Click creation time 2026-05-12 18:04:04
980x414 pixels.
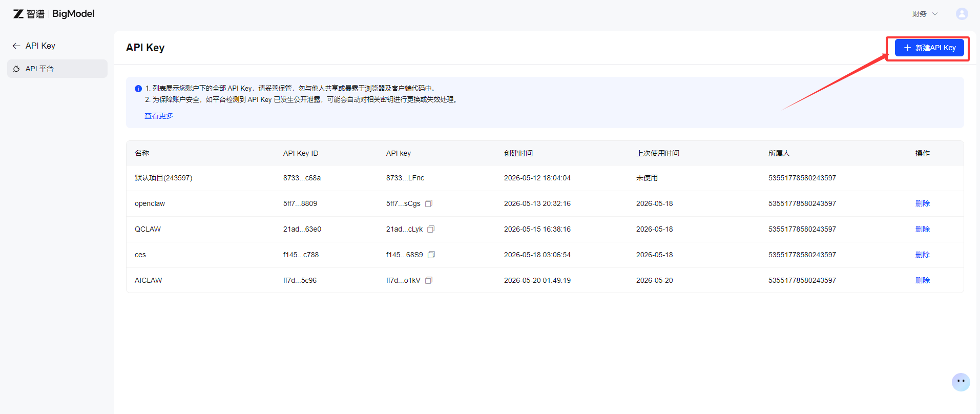(537, 178)
